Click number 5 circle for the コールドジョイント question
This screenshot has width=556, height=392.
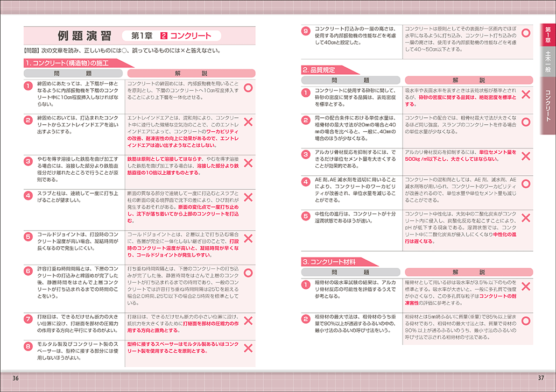(x=29, y=237)
